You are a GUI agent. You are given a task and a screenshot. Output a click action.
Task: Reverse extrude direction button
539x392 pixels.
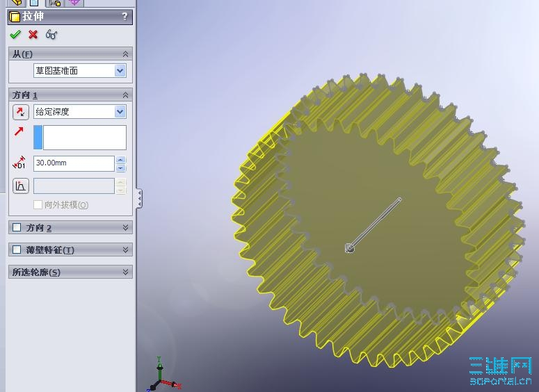(x=21, y=112)
